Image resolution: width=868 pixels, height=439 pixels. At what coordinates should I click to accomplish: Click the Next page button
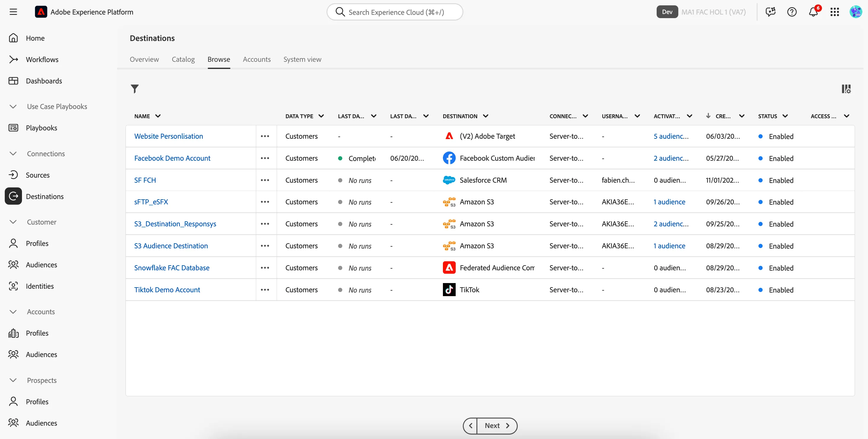tap(497, 426)
